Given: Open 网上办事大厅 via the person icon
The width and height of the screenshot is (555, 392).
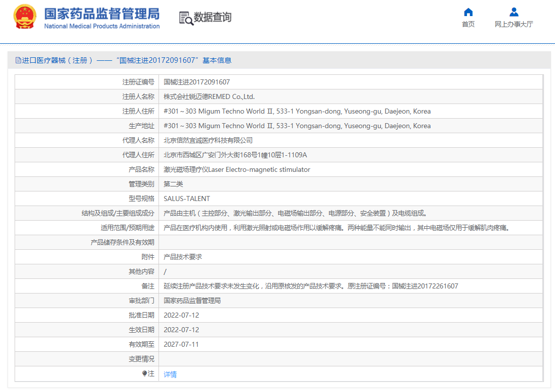Looking at the screenshot, I should [514, 12].
